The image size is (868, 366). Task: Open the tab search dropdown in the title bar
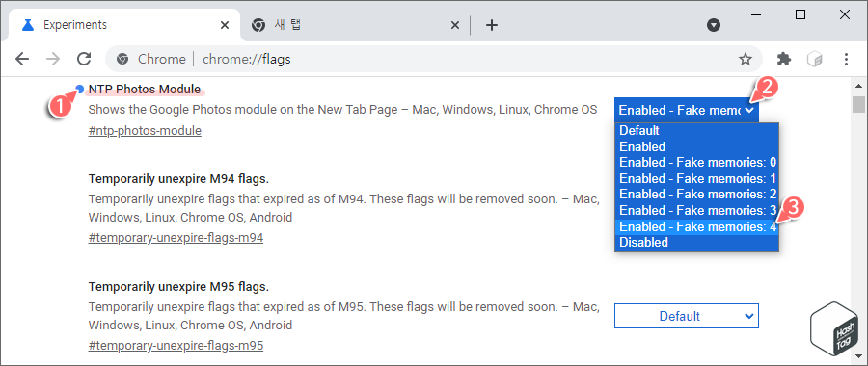pyautogui.click(x=714, y=25)
